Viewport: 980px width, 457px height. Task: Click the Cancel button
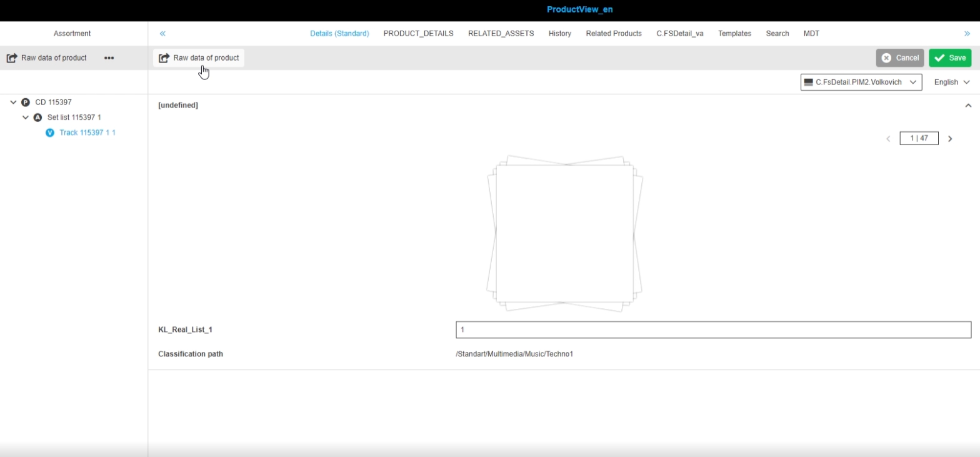[899, 58]
